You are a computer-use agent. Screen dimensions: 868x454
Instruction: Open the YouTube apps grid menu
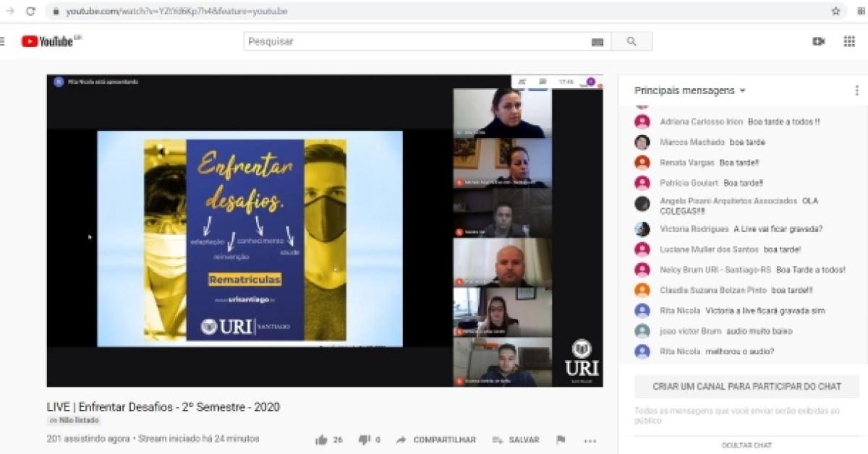click(849, 42)
